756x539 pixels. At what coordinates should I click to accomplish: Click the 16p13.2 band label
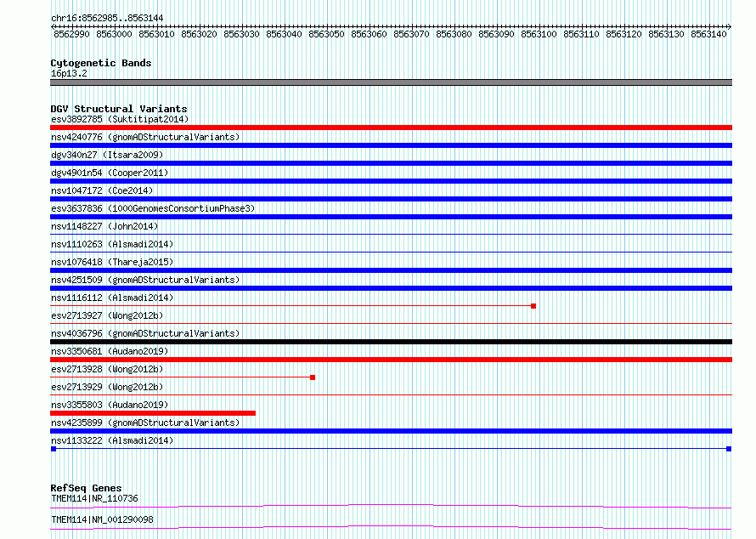tap(69, 73)
